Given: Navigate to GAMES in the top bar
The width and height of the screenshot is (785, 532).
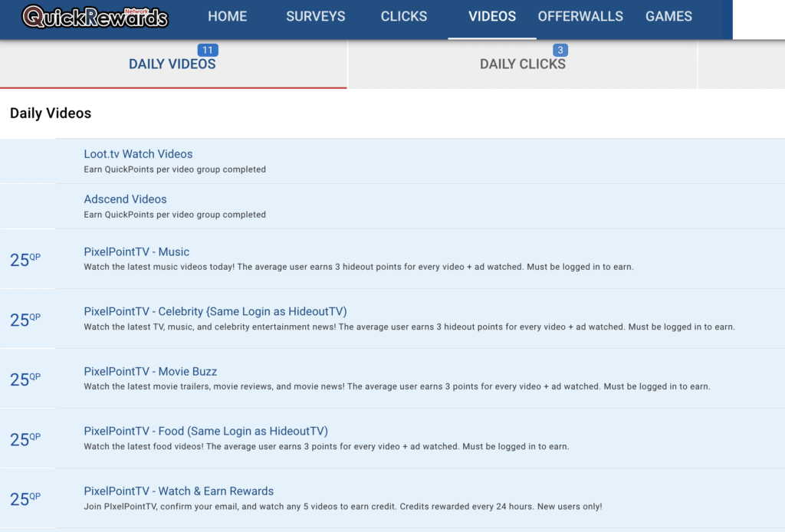Looking at the screenshot, I should 668,16.
